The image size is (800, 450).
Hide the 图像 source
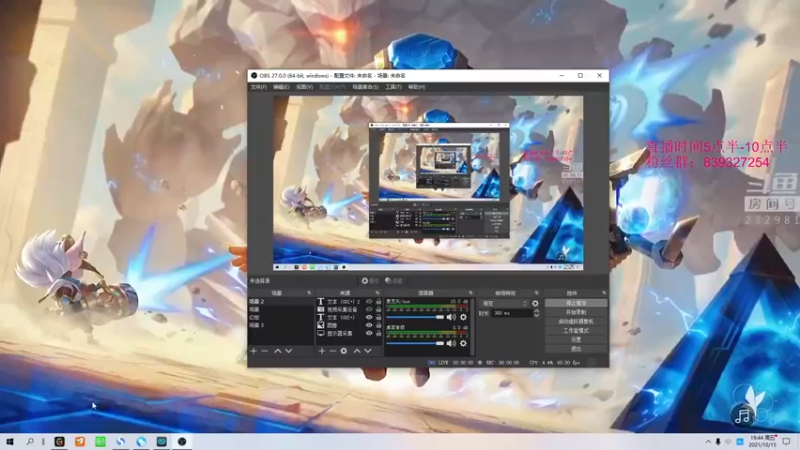point(369,325)
